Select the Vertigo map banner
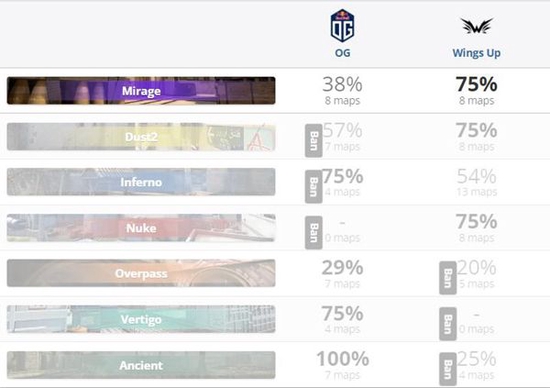The image size is (550, 388). click(141, 319)
